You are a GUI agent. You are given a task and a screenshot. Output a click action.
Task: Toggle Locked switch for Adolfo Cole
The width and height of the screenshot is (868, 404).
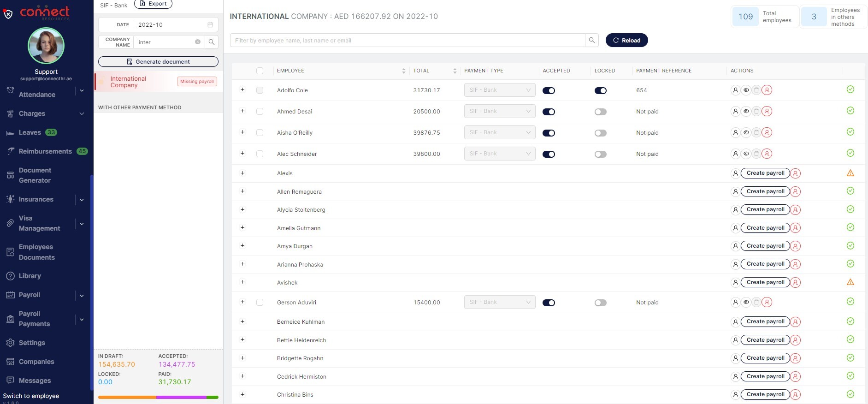[600, 90]
